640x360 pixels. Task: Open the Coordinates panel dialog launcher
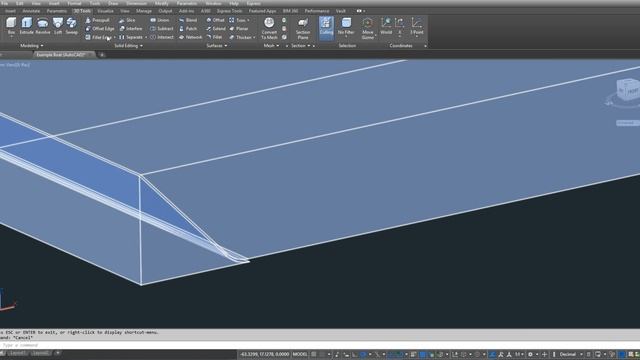[x=425, y=46]
